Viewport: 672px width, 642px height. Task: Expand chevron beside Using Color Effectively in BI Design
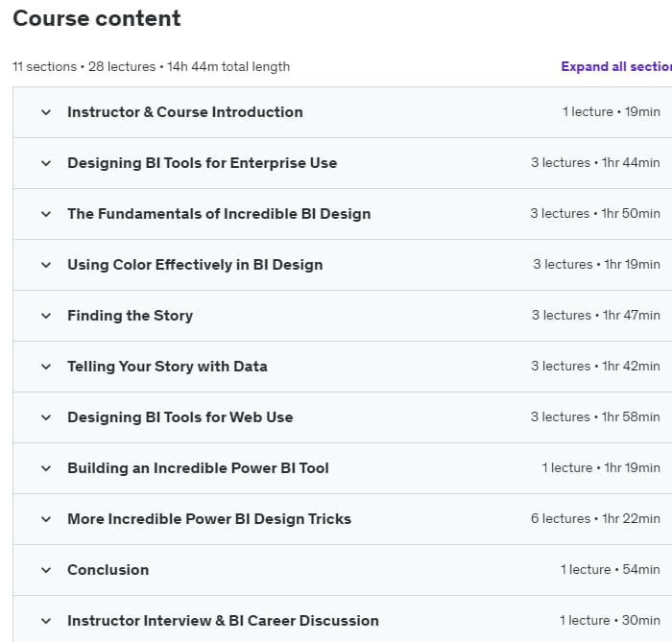point(46,265)
